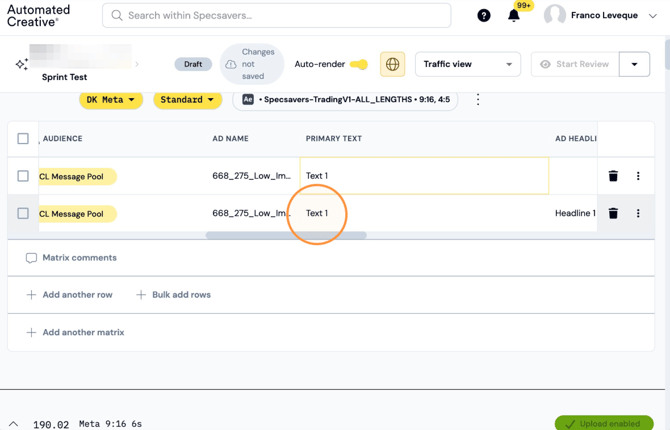670x430 pixels.
Task: Click the Start Review button
Action: pos(575,64)
